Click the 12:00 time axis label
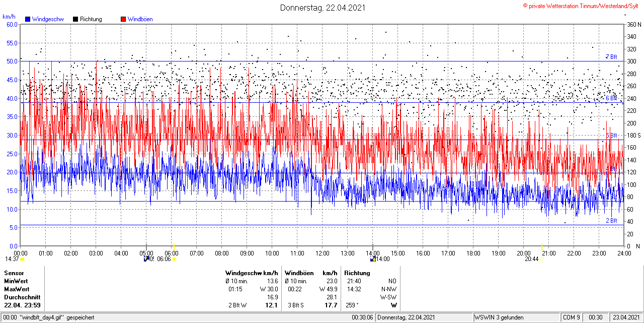Image resolution: width=644 pixels, height=323 pixels. pos(322,253)
